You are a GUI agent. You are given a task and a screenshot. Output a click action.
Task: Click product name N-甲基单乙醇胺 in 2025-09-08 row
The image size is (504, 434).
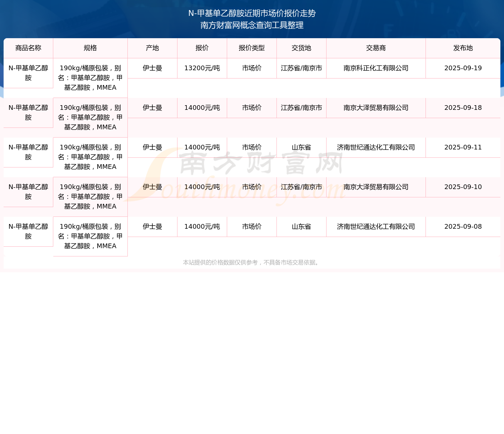click(x=28, y=232)
